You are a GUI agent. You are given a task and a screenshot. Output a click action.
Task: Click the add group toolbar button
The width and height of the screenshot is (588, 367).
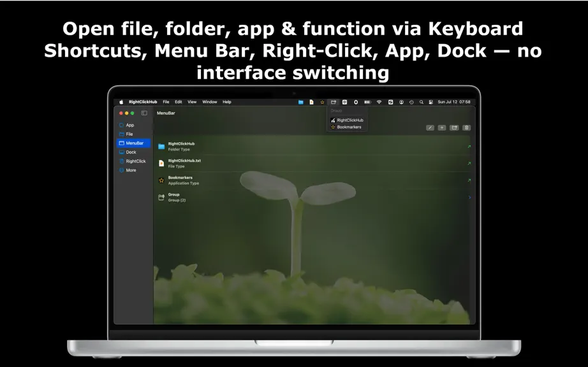[x=454, y=127]
